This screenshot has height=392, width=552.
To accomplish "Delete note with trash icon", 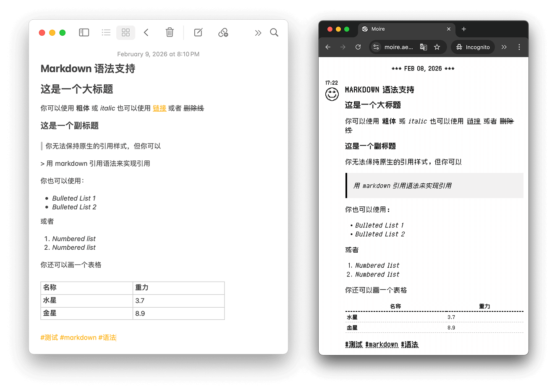I will point(170,32).
